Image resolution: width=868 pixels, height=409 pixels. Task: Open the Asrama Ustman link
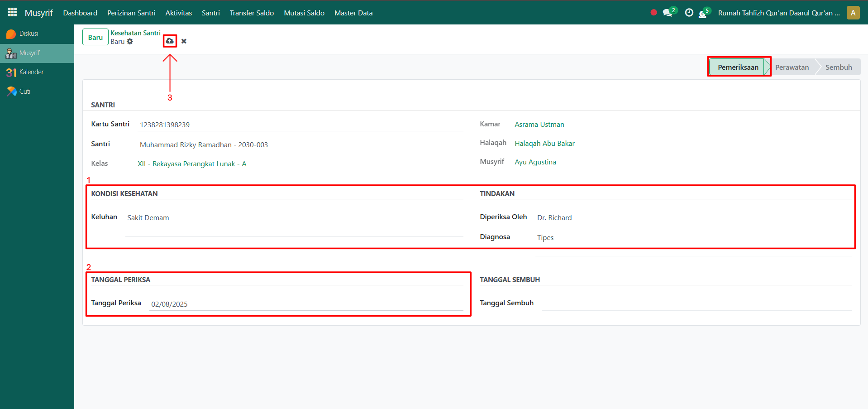click(539, 125)
